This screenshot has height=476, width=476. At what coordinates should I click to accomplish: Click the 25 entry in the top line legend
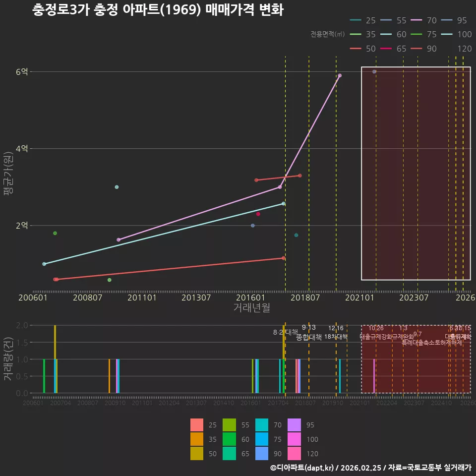point(363,20)
